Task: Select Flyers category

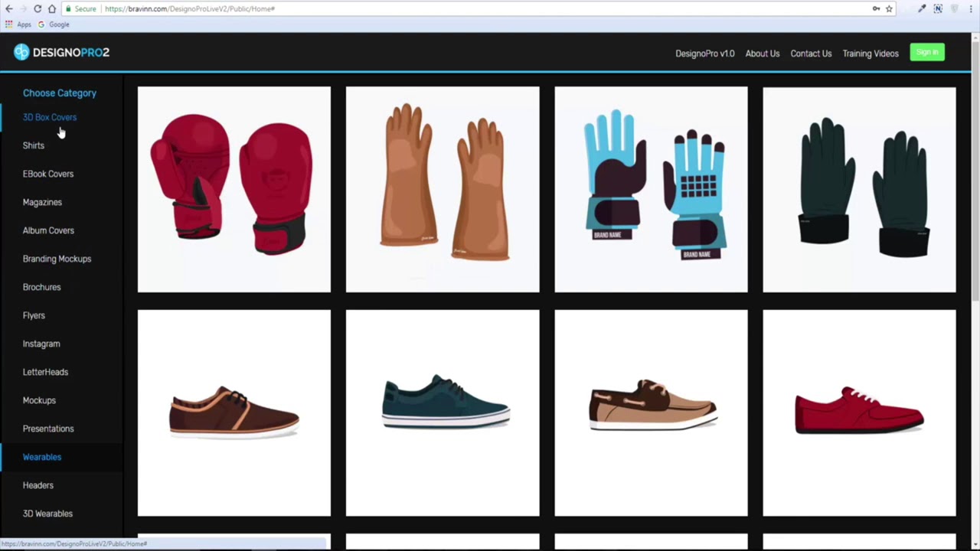Action: (34, 315)
